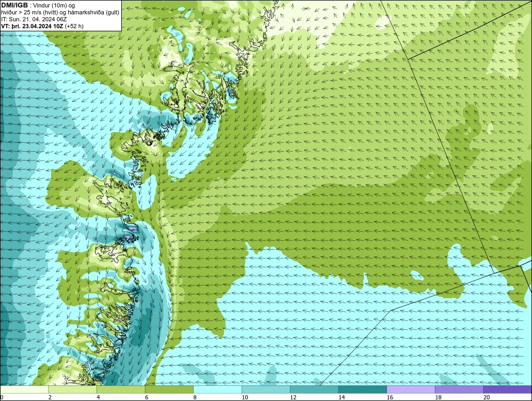Screen dimensions: 532x401
Task: Click the 2–4 m/s light green legend swatch
Action: [x=72, y=389]
